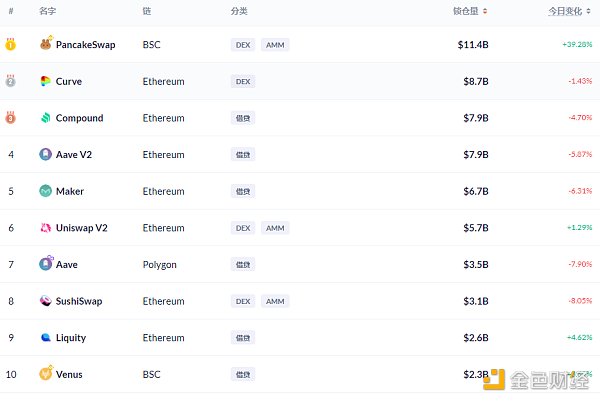Image resolution: width=600 pixels, height=401 pixels.
Task: Click the 分类 column header
Action: (239, 11)
